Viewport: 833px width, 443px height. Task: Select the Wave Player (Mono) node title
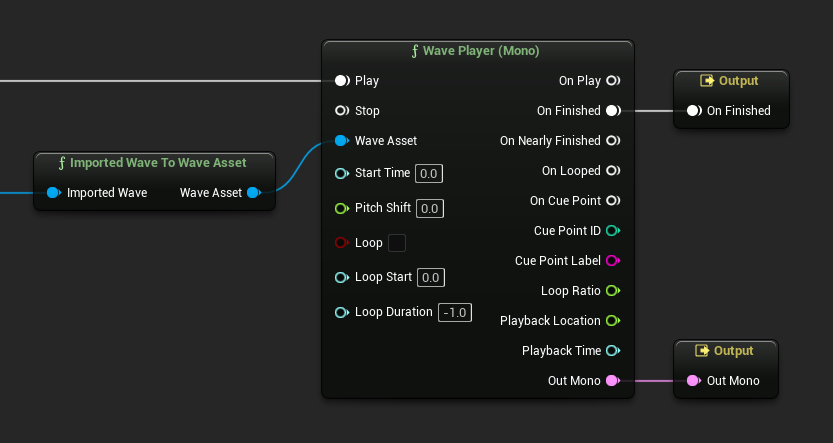click(477, 50)
